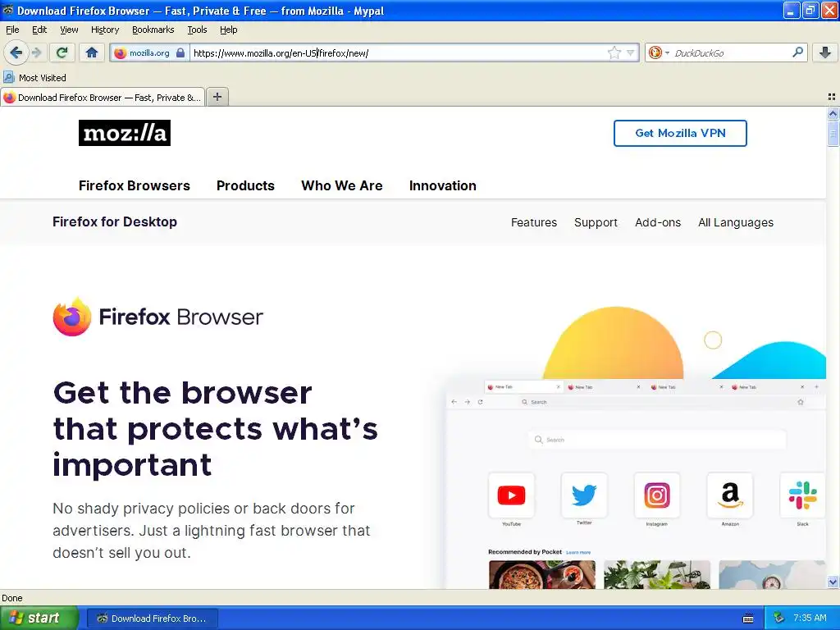Screen dimensions: 840x630
Task: Click the keyboard icon in system tray
Action: [x=748, y=619]
